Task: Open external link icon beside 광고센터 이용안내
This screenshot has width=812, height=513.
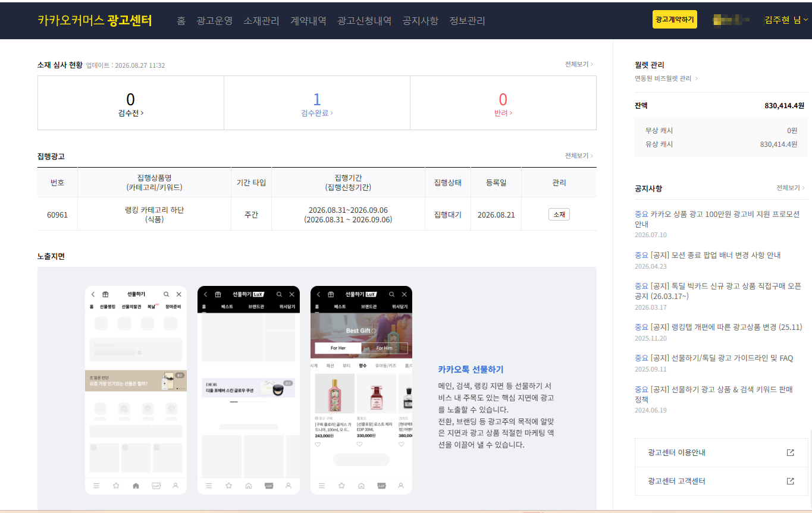Action: [x=790, y=452]
